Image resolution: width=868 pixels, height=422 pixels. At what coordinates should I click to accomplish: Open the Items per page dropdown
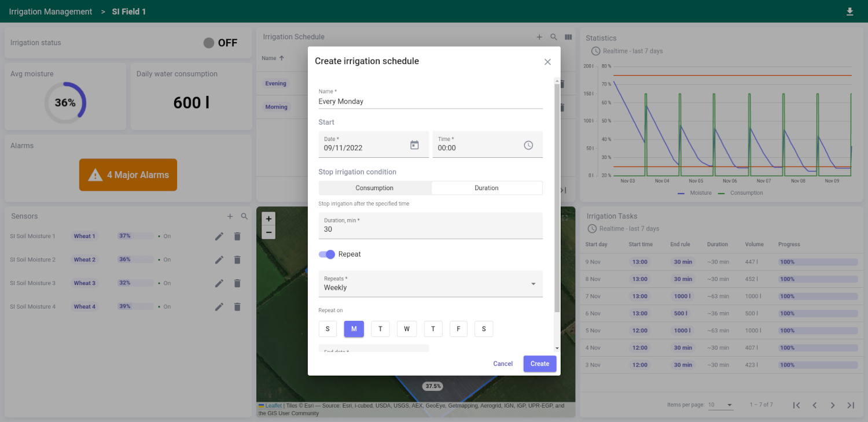721,405
